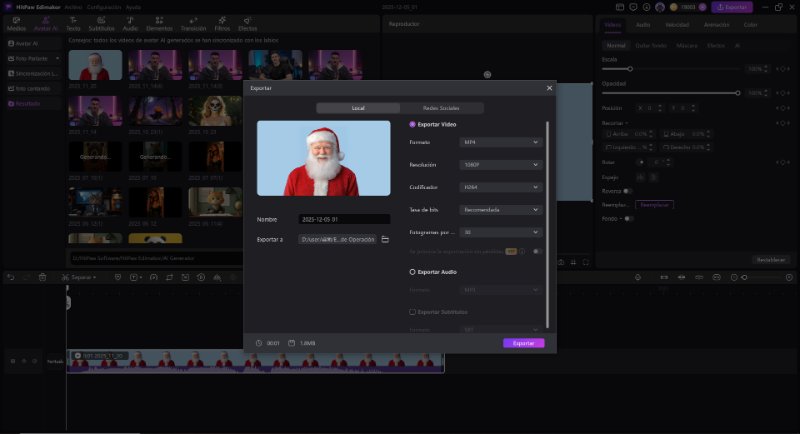
Task: Click the Santa video clip on timeline
Action: click(255, 361)
